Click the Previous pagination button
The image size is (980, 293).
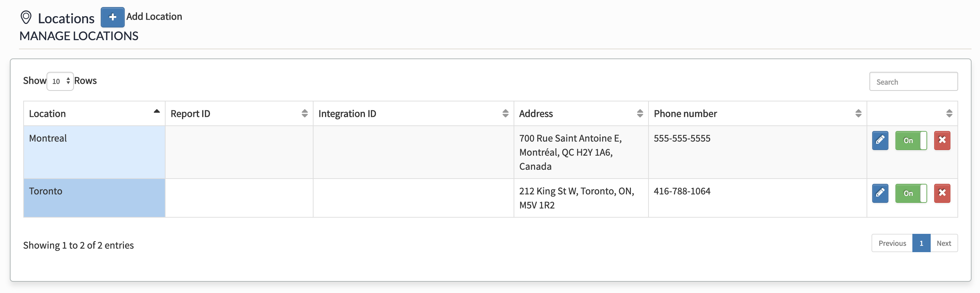[892, 243]
